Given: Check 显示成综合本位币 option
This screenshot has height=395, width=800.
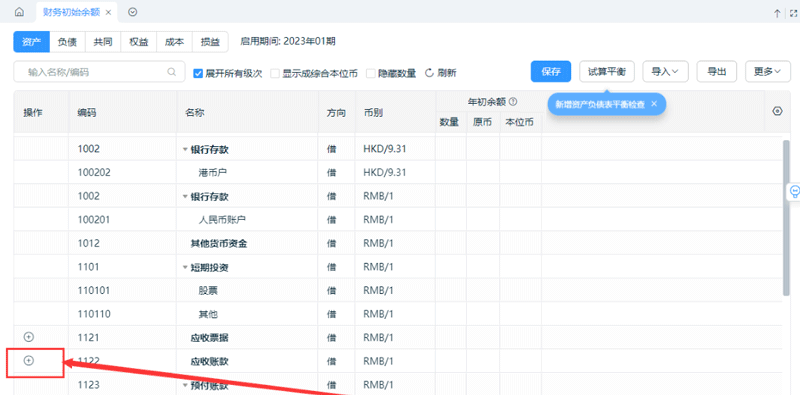Looking at the screenshot, I should 275,73.
